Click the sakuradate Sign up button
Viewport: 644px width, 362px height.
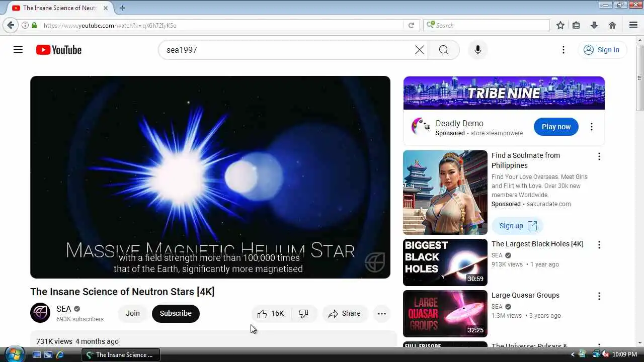tap(518, 226)
